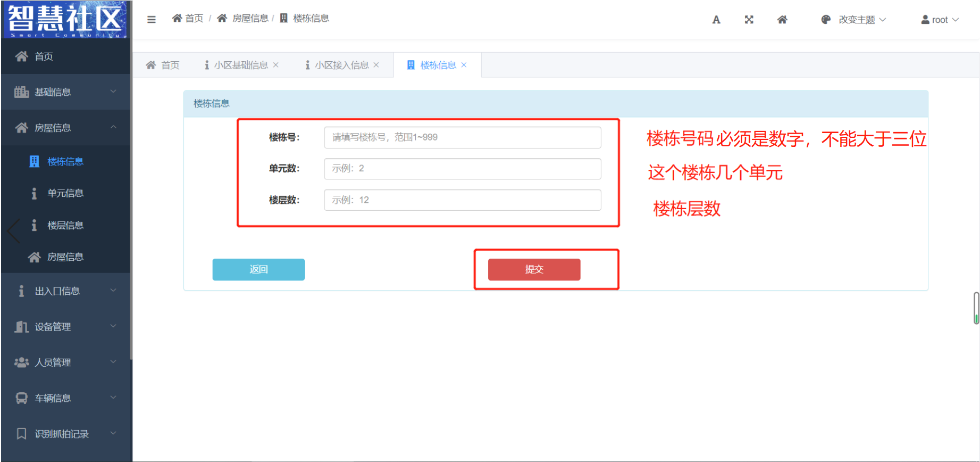Switch to the 小区基础信息 tab
This screenshot has width=980, height=462.
click(240, 65)
